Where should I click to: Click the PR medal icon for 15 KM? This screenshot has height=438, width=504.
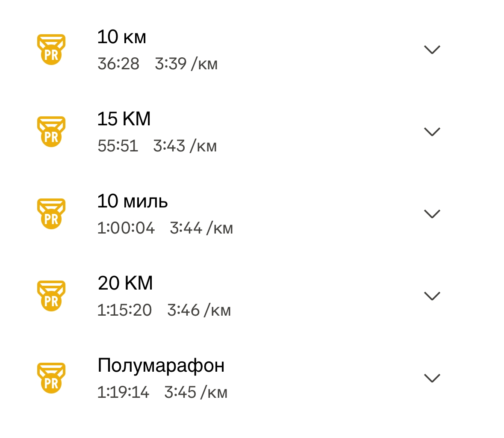coord(51,132)
